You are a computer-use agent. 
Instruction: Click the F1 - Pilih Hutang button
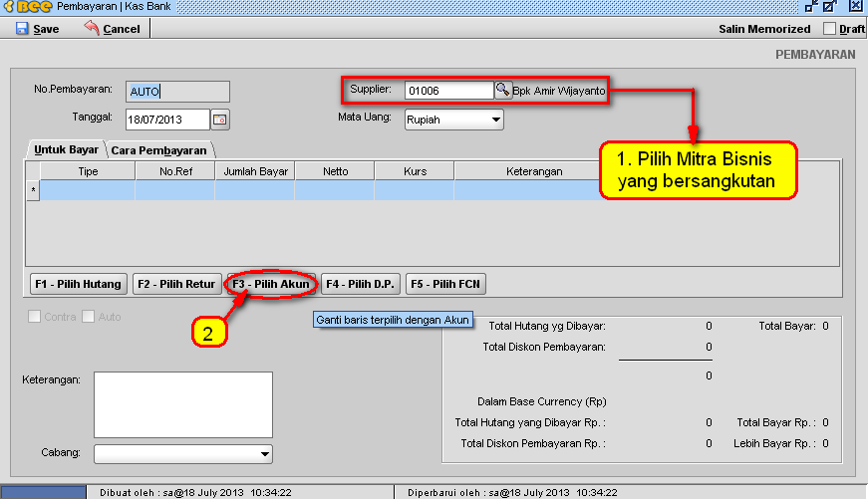tap(78, 284)
